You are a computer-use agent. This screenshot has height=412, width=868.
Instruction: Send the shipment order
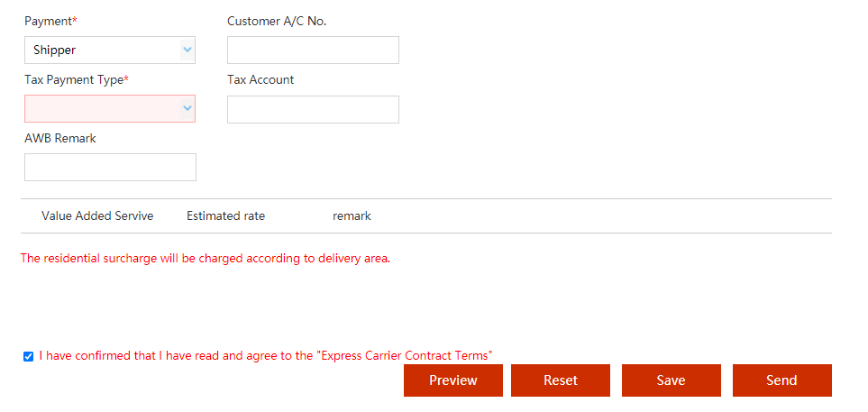click(x=781, y=380)
